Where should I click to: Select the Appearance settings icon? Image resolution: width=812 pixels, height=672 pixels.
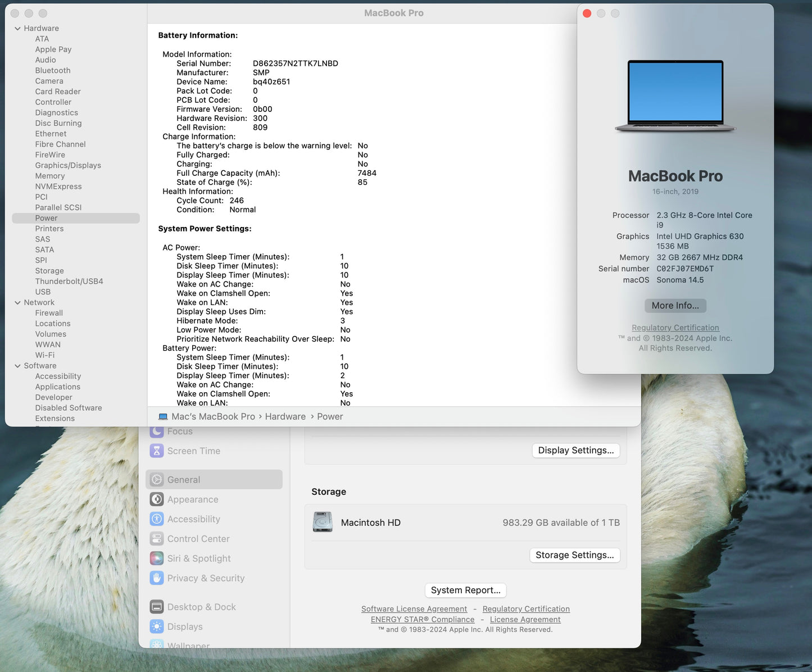156,499
